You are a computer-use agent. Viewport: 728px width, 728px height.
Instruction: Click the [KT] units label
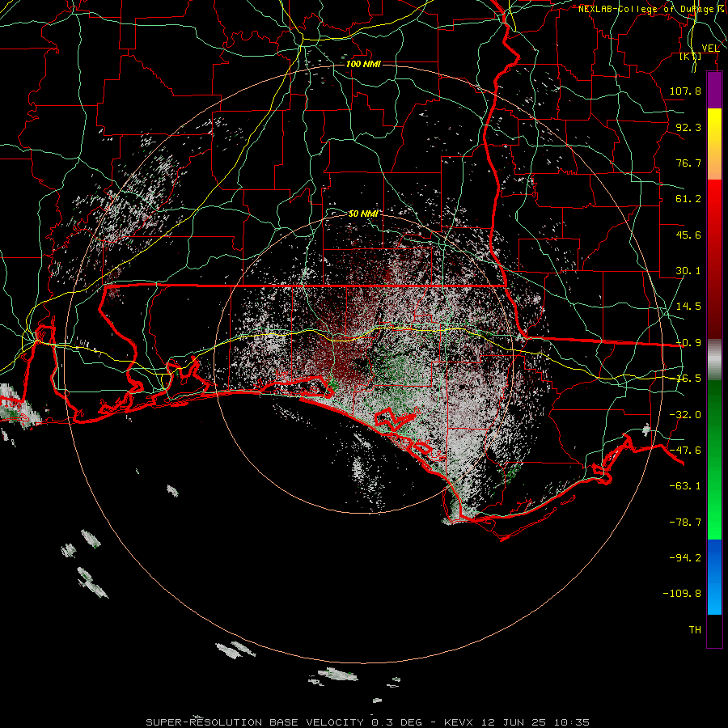pos(691,57)
